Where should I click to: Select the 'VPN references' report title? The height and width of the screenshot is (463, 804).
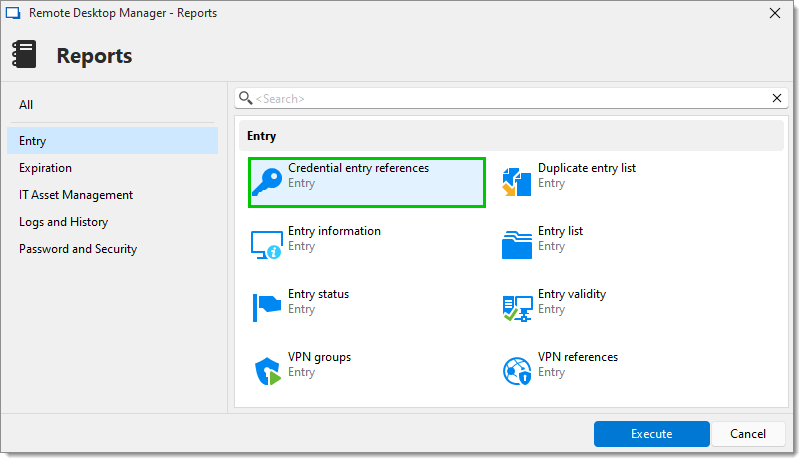578,357
